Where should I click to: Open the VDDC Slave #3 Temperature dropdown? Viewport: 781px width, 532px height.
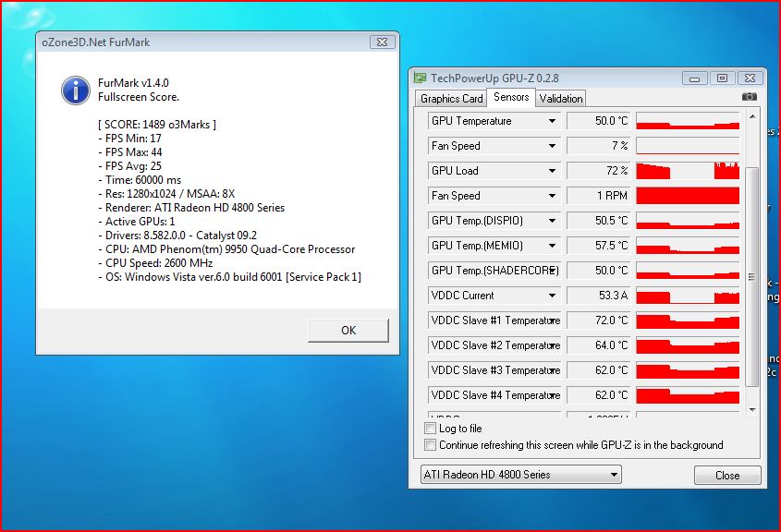point(552,369)
